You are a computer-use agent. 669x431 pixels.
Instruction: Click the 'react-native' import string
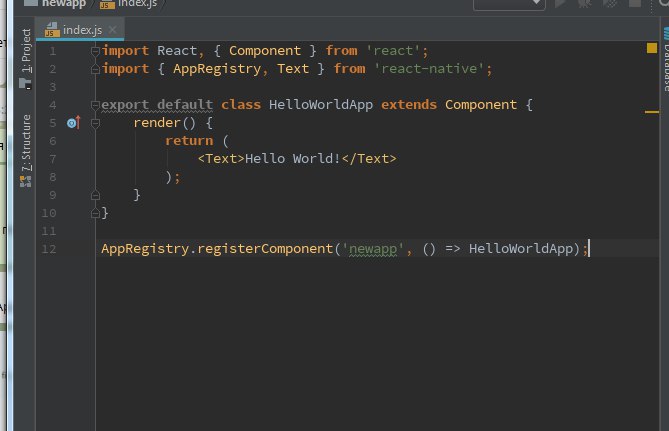429,69
